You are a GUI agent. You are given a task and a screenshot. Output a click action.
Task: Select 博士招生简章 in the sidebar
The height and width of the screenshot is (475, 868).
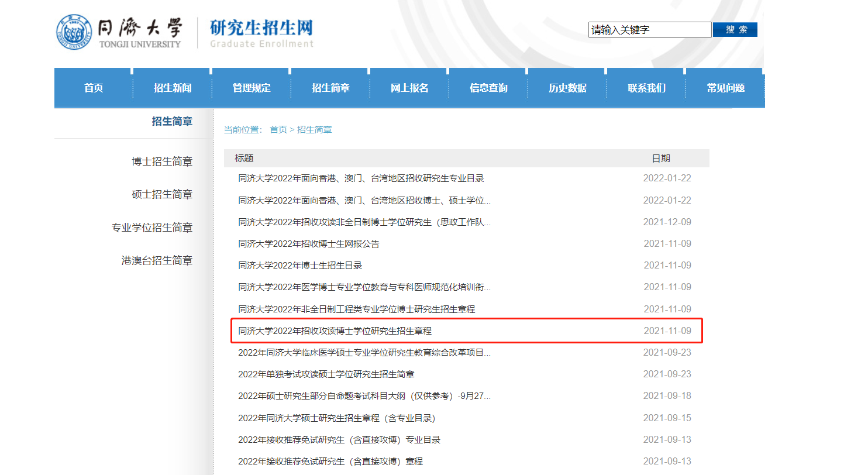[162, 161]
